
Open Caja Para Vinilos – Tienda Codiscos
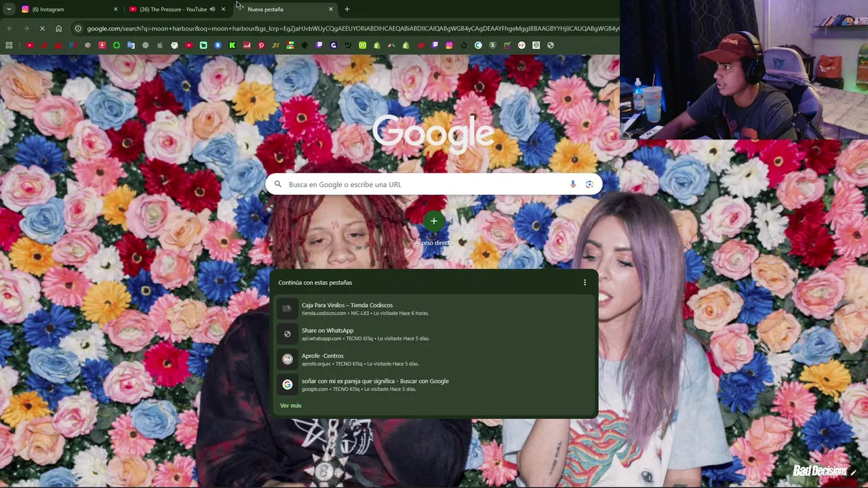[x=434, y=308]
